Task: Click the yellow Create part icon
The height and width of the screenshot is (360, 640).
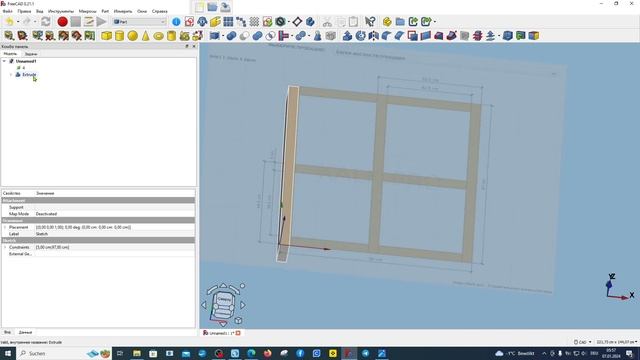Action: tap(387, 22)
